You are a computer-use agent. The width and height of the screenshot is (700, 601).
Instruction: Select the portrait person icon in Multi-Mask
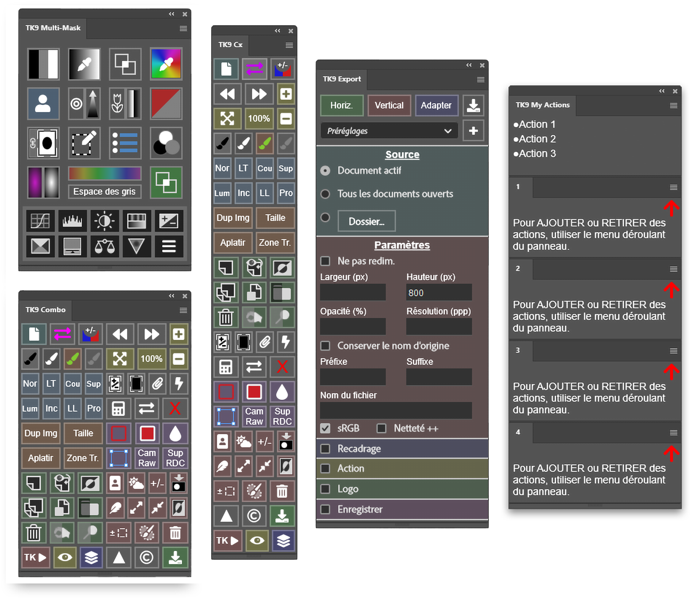[x=43, y=104]
